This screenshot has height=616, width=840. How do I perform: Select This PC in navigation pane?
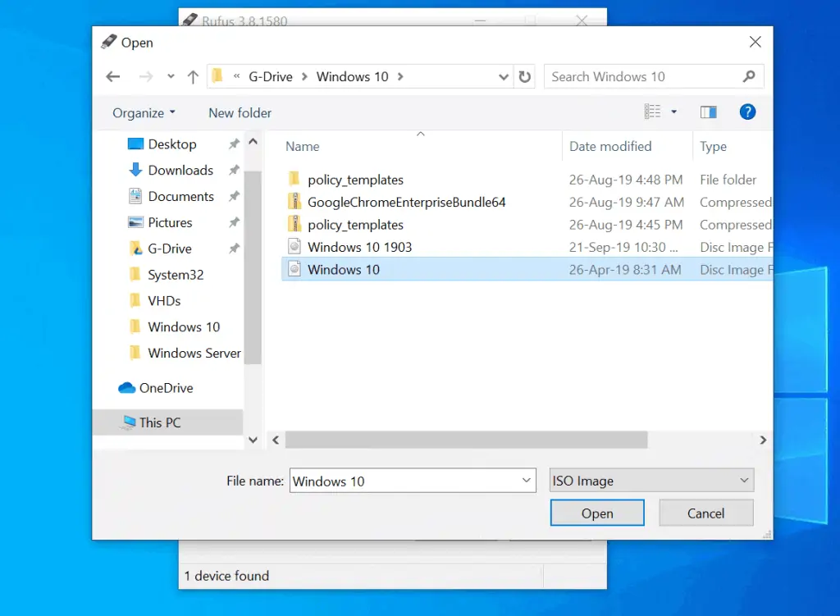point(160,422)
